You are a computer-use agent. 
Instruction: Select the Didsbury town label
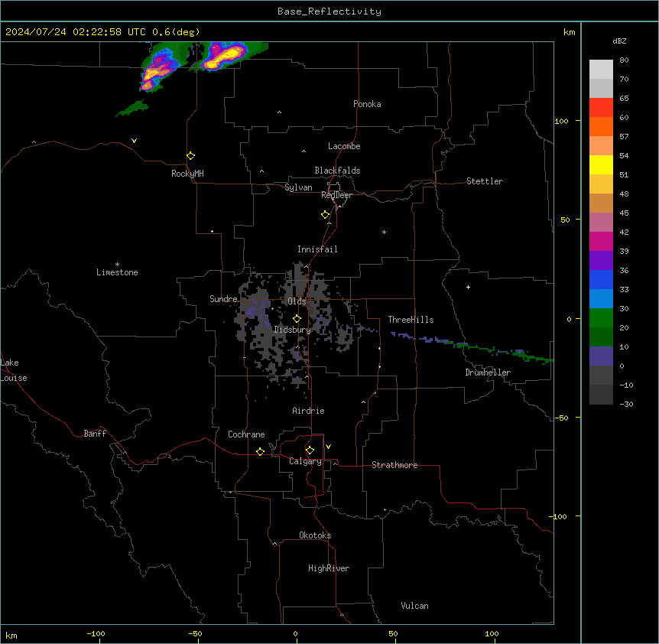coord(292,330)
